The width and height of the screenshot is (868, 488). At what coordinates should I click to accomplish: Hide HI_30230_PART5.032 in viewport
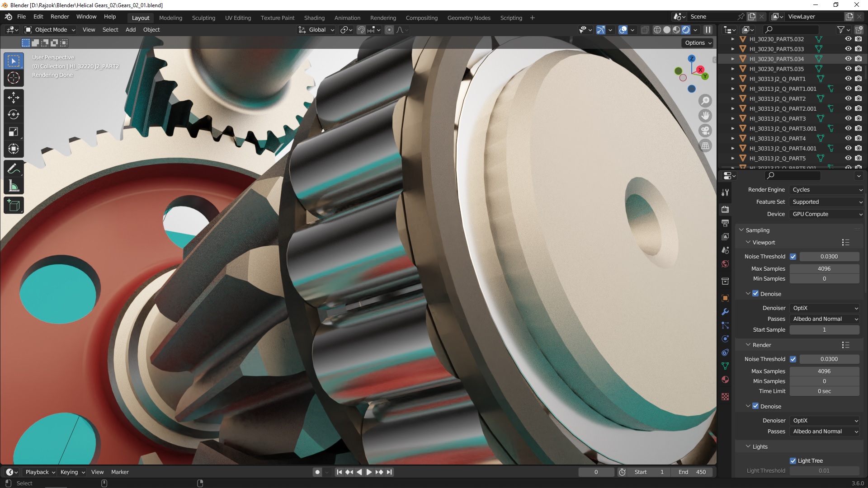(x=849, y=39)
